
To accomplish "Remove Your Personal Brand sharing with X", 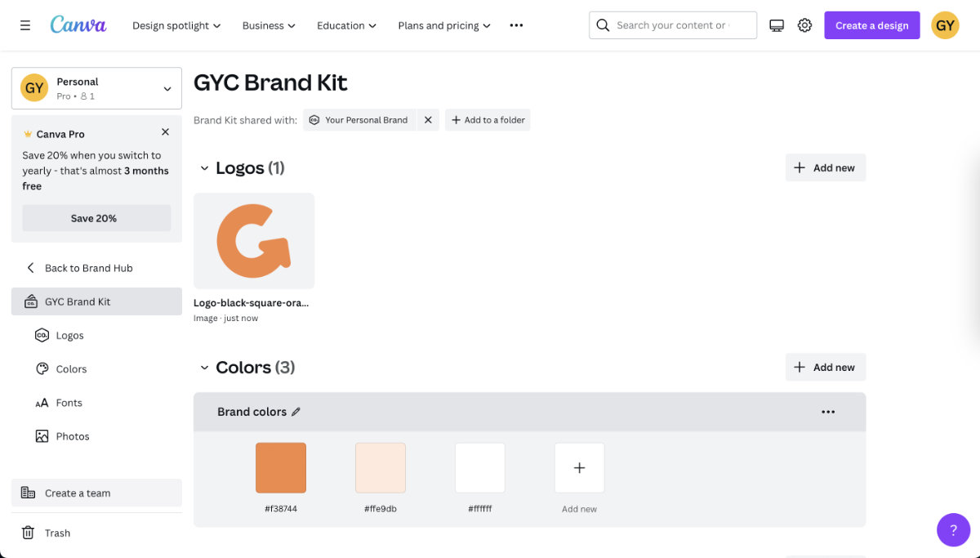I will (x=427, y=120).
